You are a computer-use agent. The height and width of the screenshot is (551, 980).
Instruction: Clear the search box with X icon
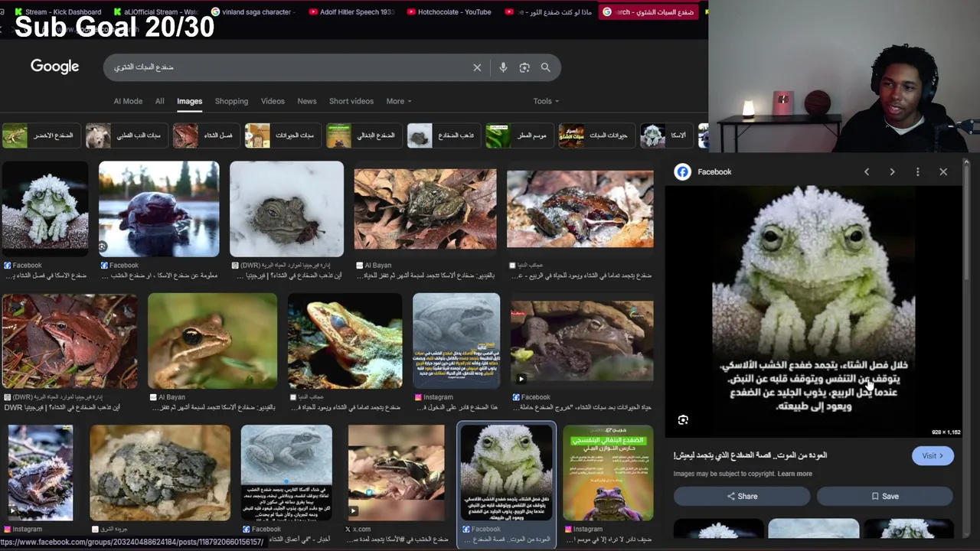pyautogui.click(x=477, y=67)
